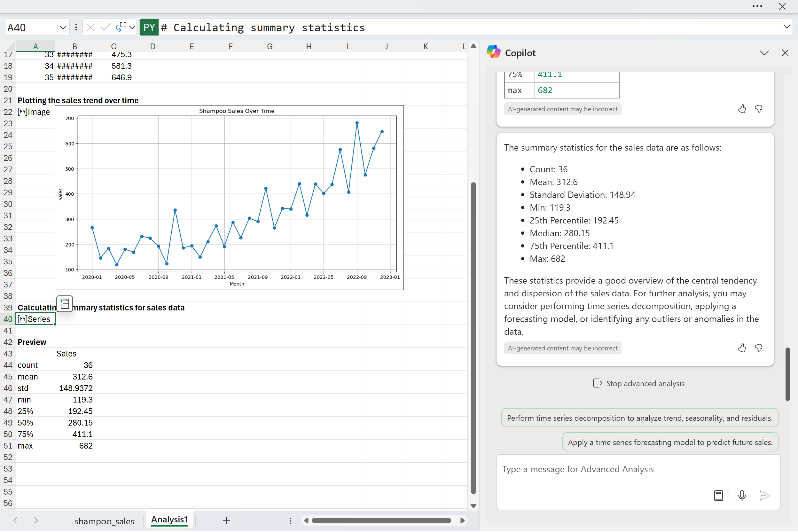
Task: Click the send message arrow icon
Action: click(765, 496)
